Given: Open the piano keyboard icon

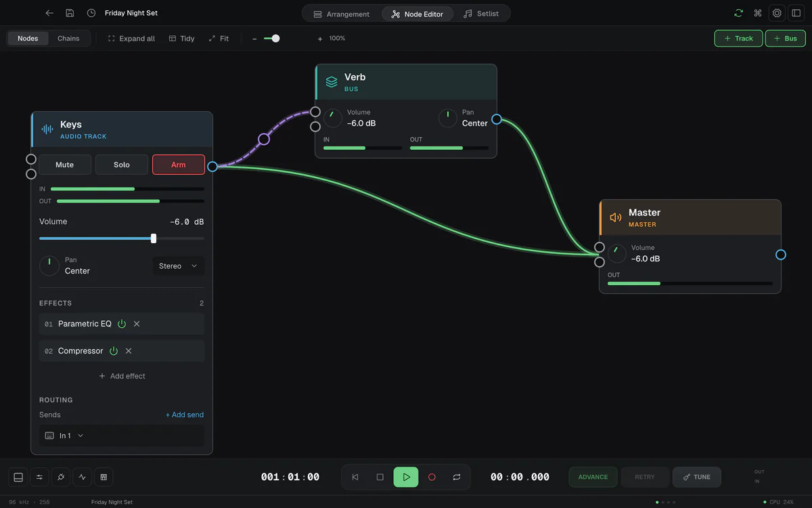Looking at the screenshot, I should pos(104,477).
